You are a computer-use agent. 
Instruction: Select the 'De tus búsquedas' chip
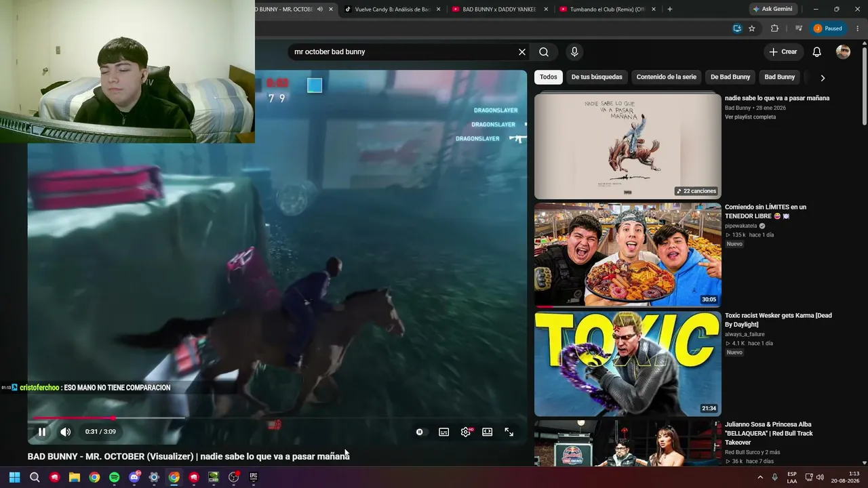597,77
